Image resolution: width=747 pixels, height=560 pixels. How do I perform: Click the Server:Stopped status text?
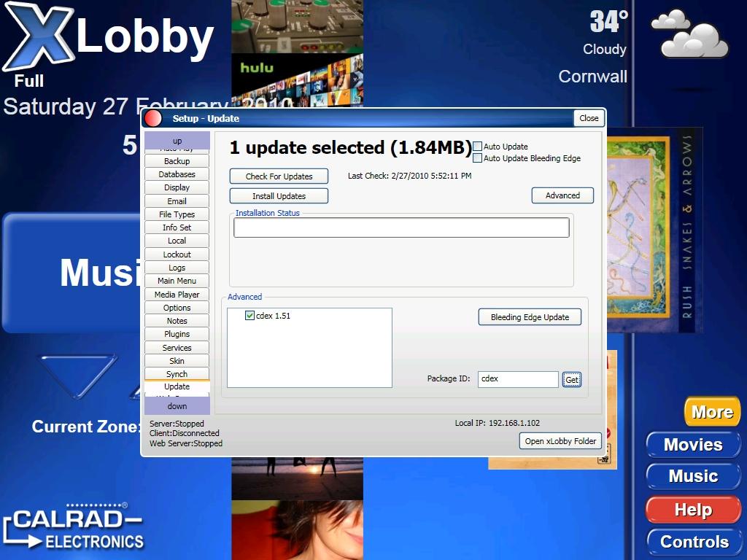[x=177, y=424]
